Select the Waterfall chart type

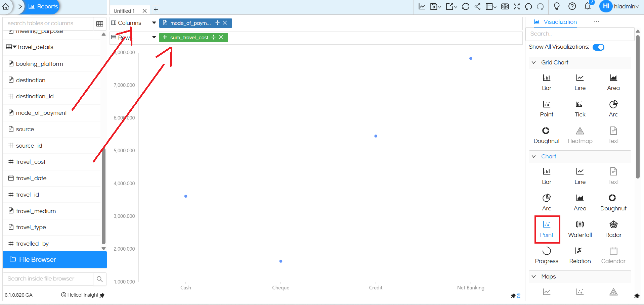point(580,229)
